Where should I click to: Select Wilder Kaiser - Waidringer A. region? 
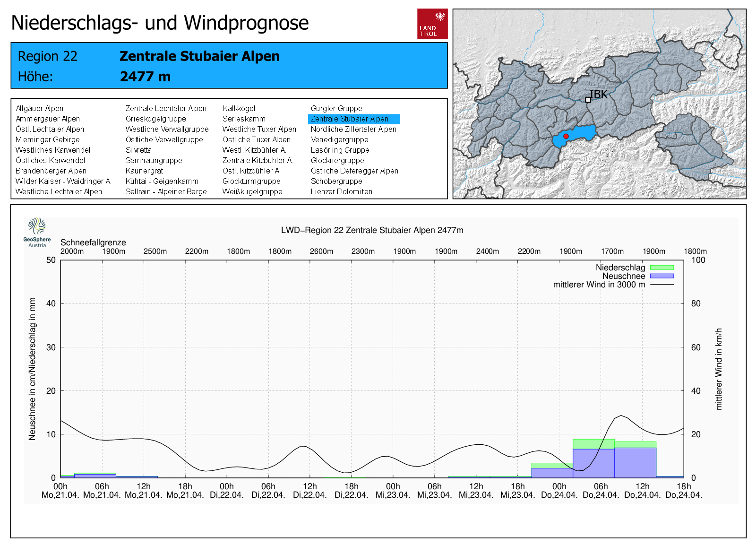63,182
